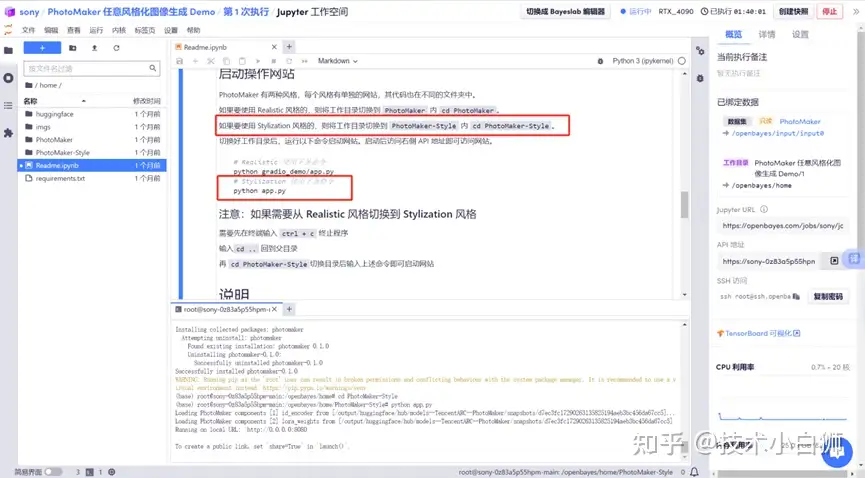The height and width of the screenshot is (478, 865).
Task: Paste cell from clipboard toolbar icon
Action: click(242, 61)
